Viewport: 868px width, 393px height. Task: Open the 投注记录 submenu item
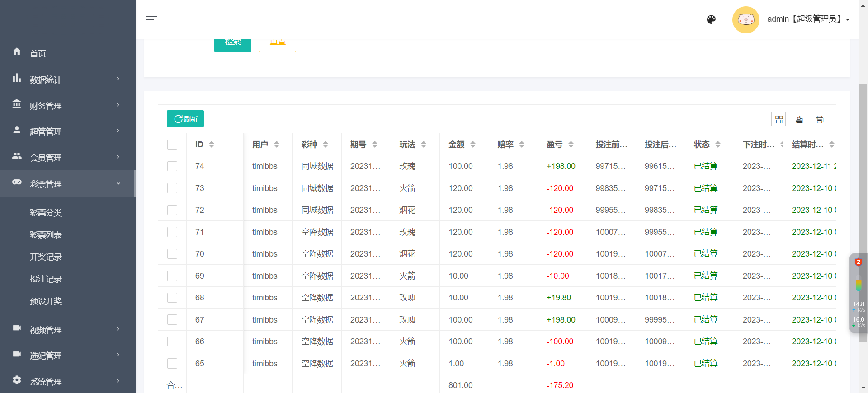pyautogui.click(x=46, y=279)
